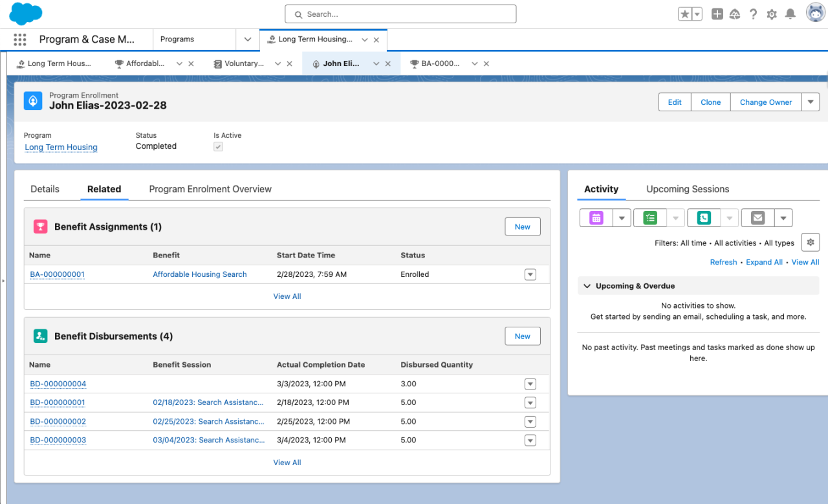Image resolution: width=828 pixels, height=504 pixels.
Task: Open row actions for BD-000000003
Action: coord(530,441)
